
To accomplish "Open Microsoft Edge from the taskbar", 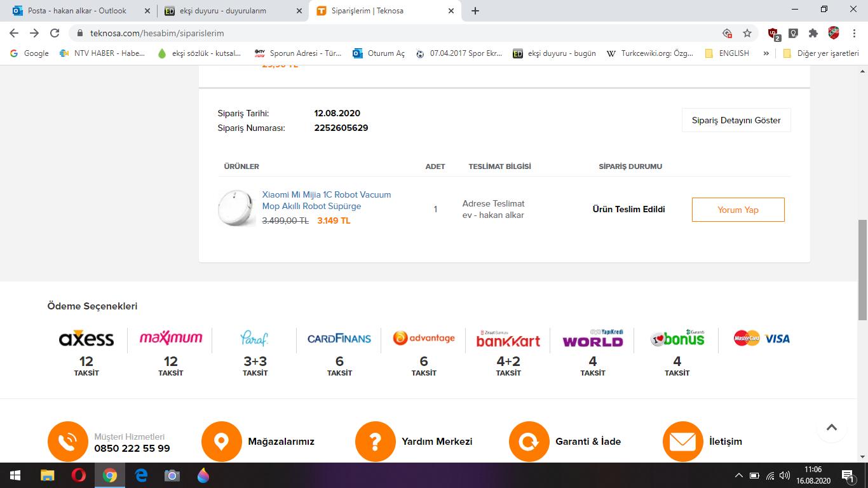I will pyautogui.click(x=141, y=475).
